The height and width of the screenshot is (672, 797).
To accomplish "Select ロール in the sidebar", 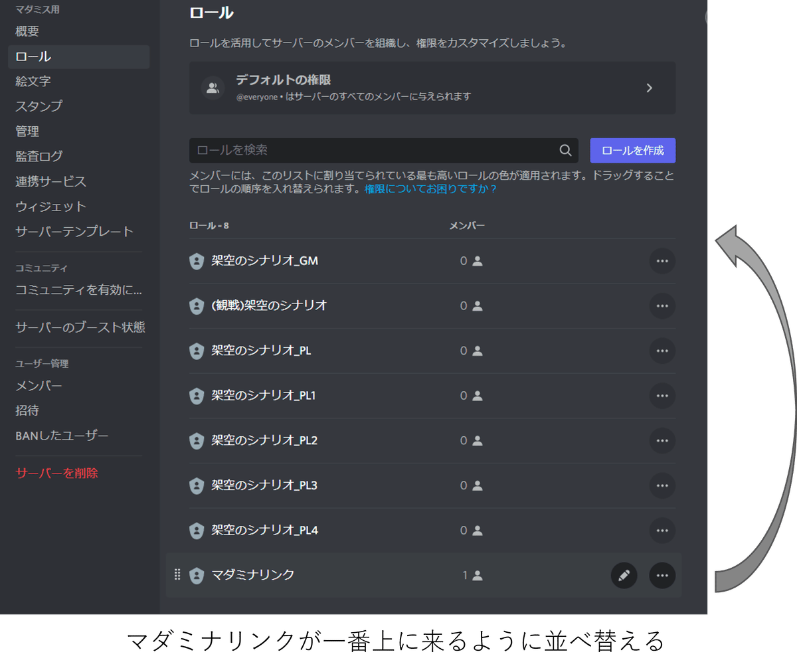I will click(x=78, y=56).
